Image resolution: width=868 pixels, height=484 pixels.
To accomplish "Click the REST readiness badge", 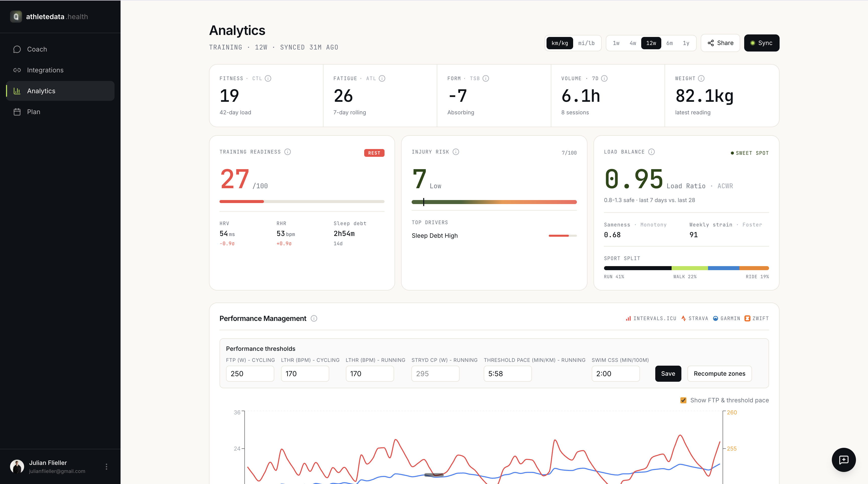I will point(374,153).
